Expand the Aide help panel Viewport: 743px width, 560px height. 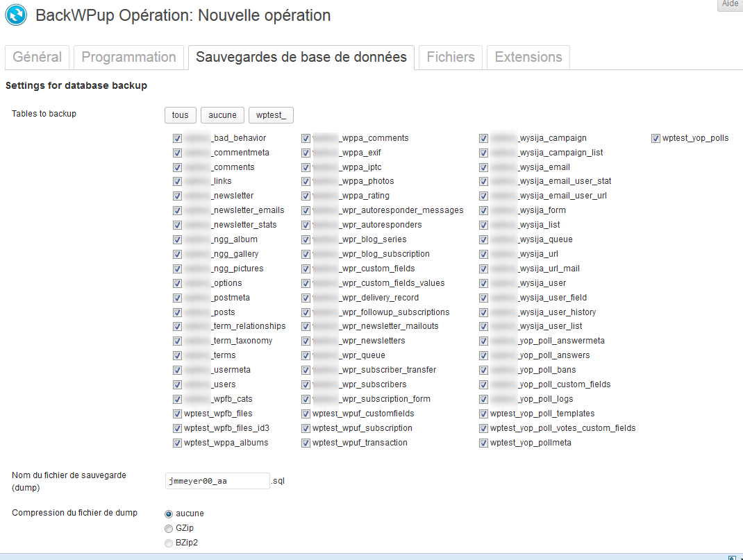(x=731, y=4)
